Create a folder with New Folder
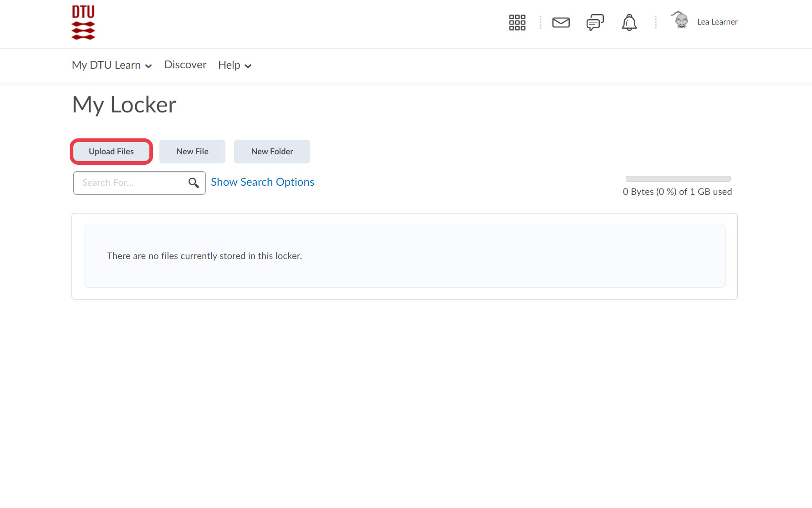The image size is (812, 508). coord(272,152)
